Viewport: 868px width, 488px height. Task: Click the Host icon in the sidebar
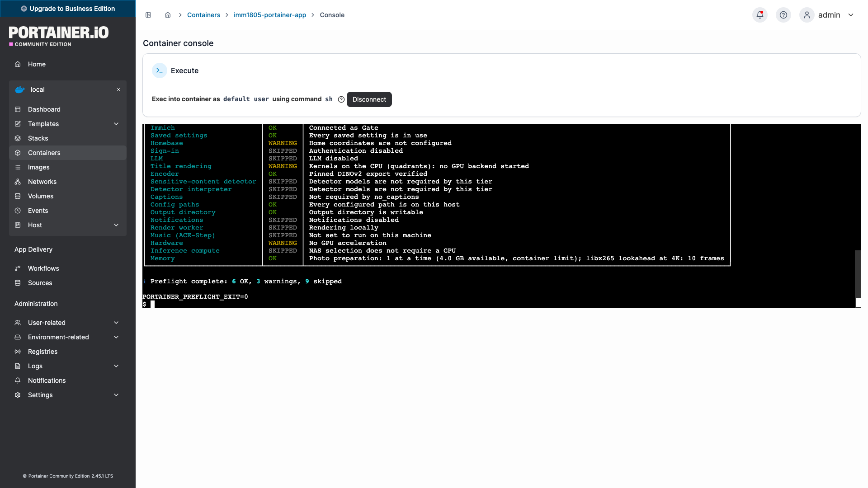pos(18,225)
